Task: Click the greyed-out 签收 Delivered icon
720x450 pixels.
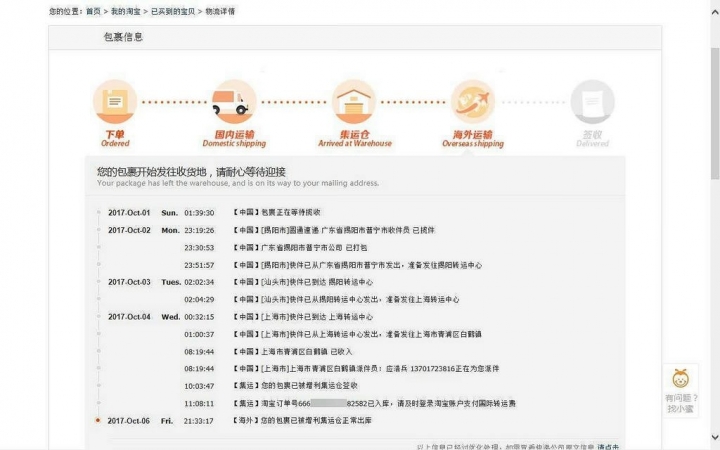Action: (x=592, y=101)
